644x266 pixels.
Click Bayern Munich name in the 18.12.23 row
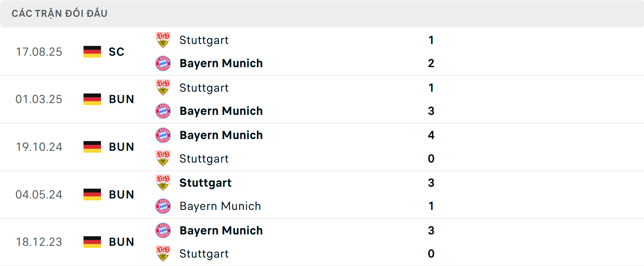point(221,231)
